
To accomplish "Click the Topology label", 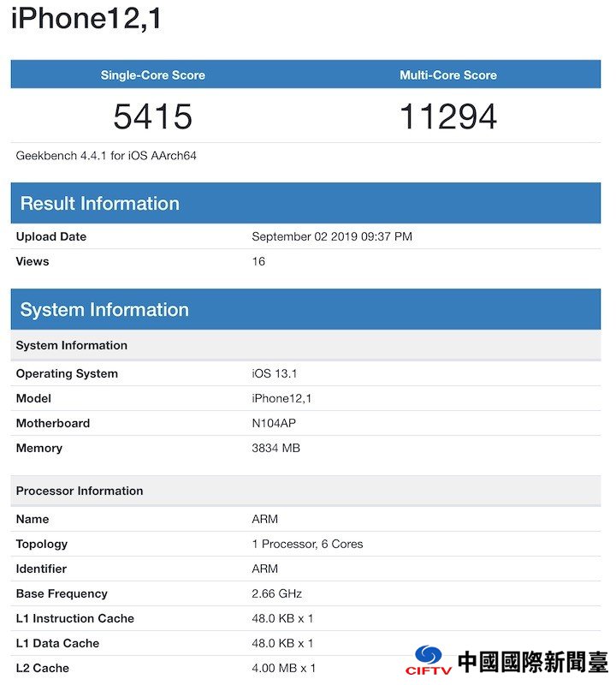I will coord(42,545).
